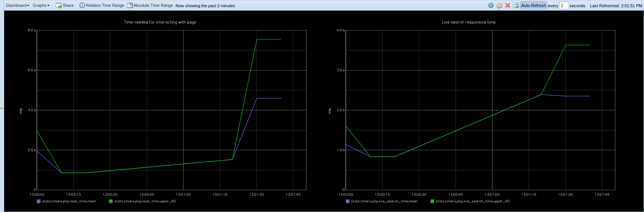Click the green swatch for live_search_time.upper_90 legend
This screenshot has height=212, width=644.
(x=432, y=201)
